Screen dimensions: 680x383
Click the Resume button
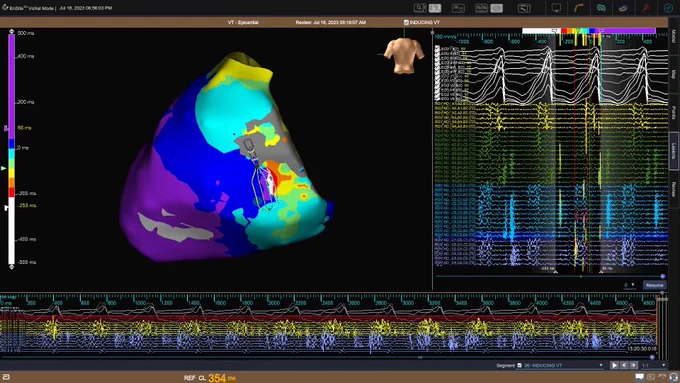(x=654, y=285)
